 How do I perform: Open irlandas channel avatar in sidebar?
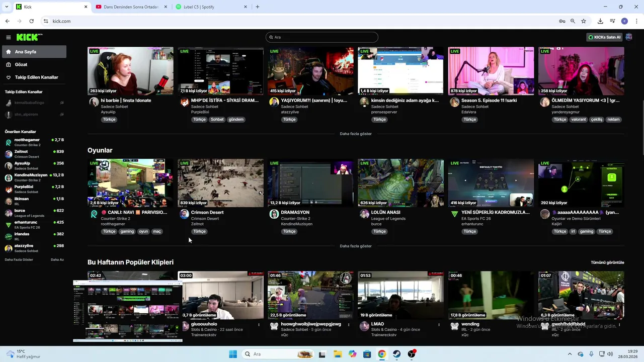(x=9, y=236)
